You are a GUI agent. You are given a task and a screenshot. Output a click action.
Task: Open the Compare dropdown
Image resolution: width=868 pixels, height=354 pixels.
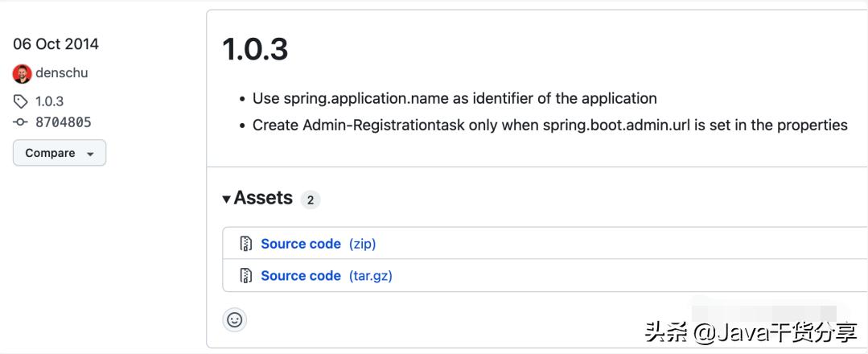60,153
